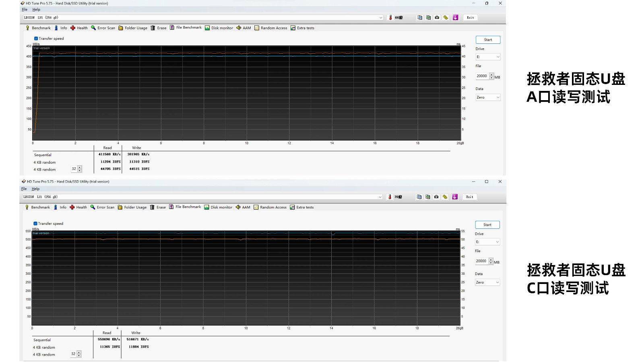Uncheck Transfer speed in the top window

click(x=36, y=39)
